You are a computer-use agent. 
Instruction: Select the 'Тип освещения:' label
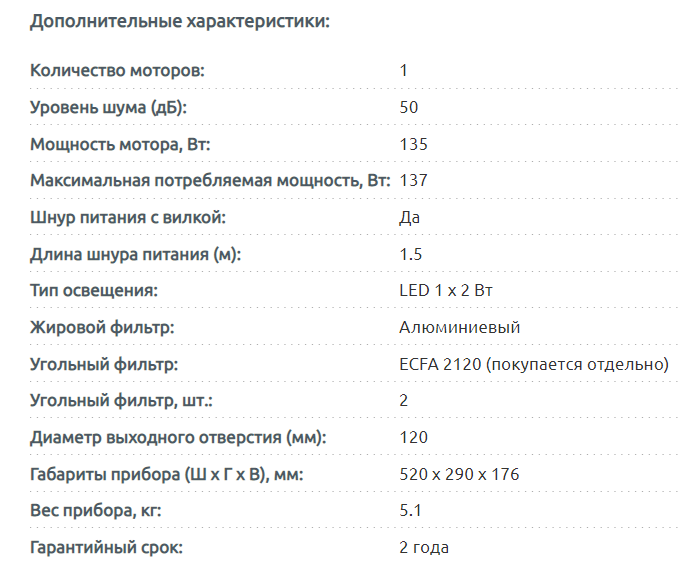[95, 291]
